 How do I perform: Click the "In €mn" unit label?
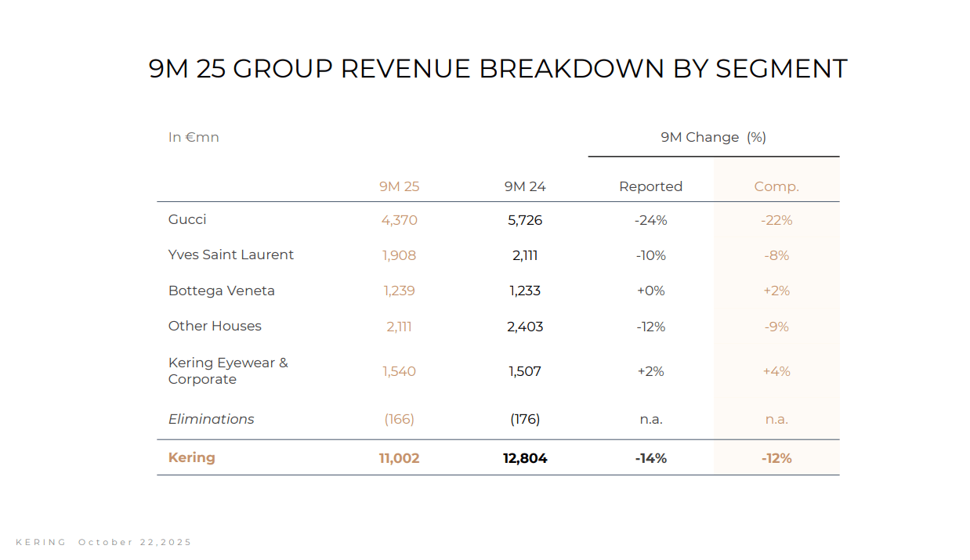pyautogui.click(x=194, y=138)
